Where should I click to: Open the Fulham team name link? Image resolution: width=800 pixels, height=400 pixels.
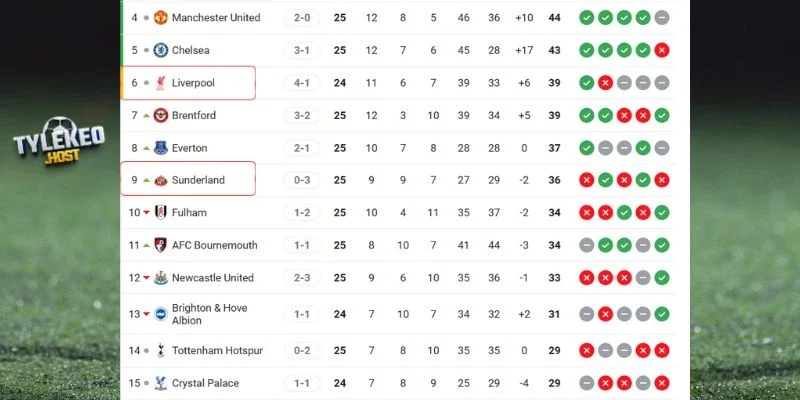[x=189, y=212]
